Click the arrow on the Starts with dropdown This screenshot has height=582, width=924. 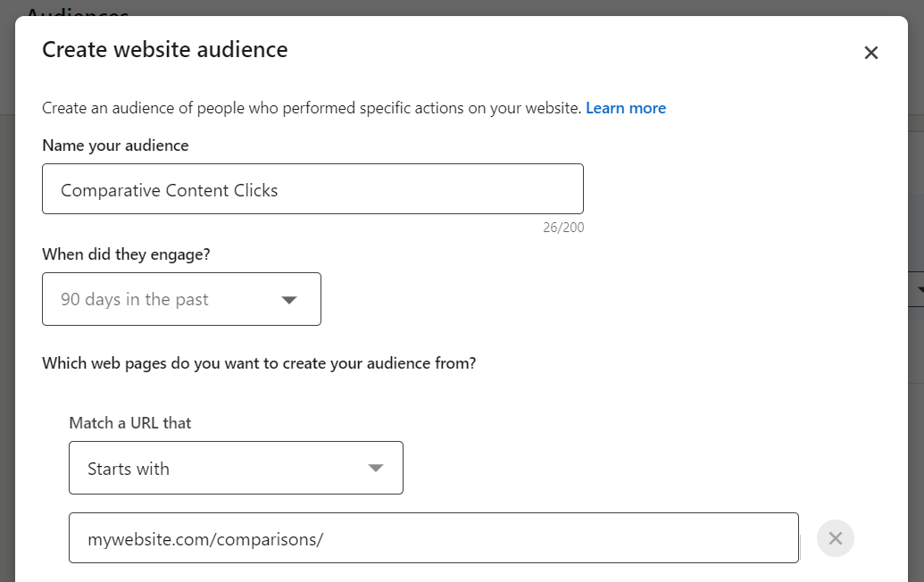[x=375, y=469]
